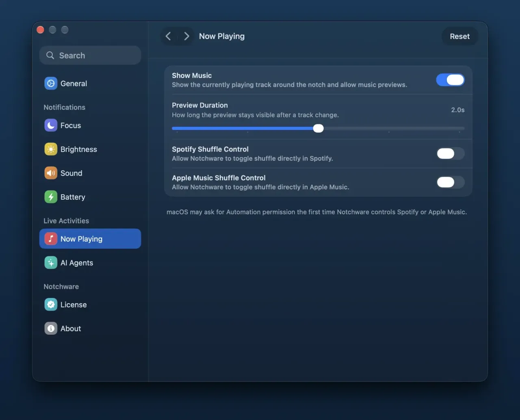
Task: Open the About label
Action: point(71,329)
